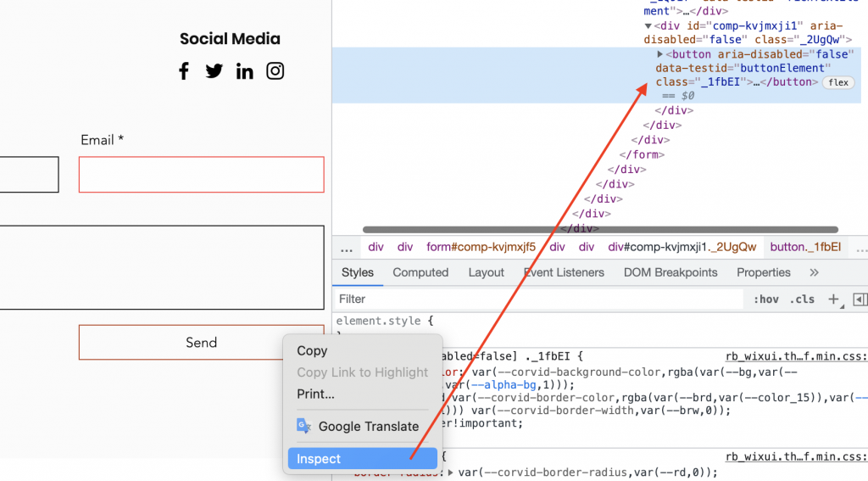The image size is (868, 481).
Task: Open the rb_wixui min.css source link
Action: click(796, 357)
